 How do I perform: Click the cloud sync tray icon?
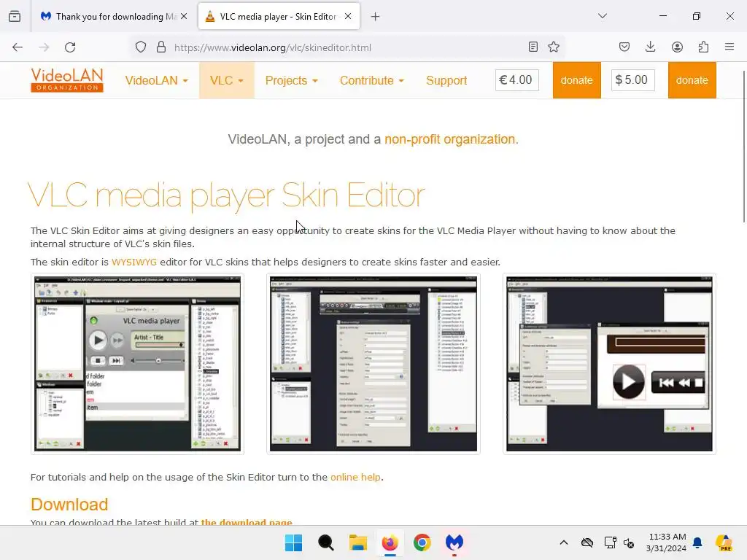click(587, 542)
